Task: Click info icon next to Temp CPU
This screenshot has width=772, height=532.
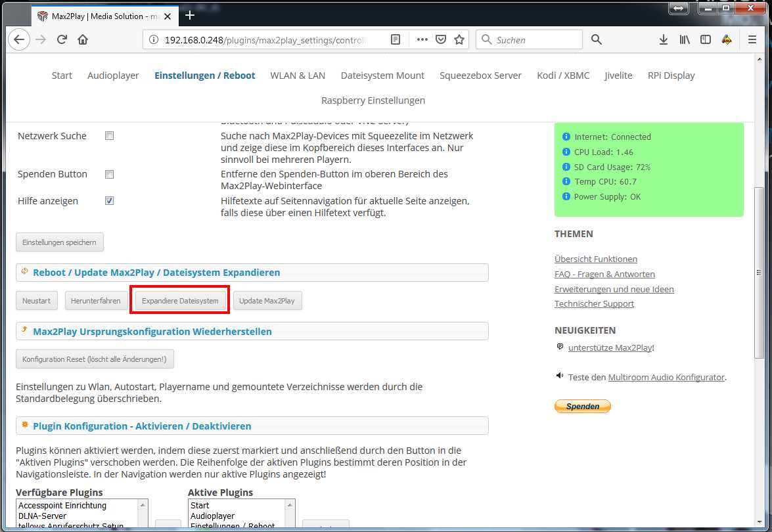Action: point(566,181)
